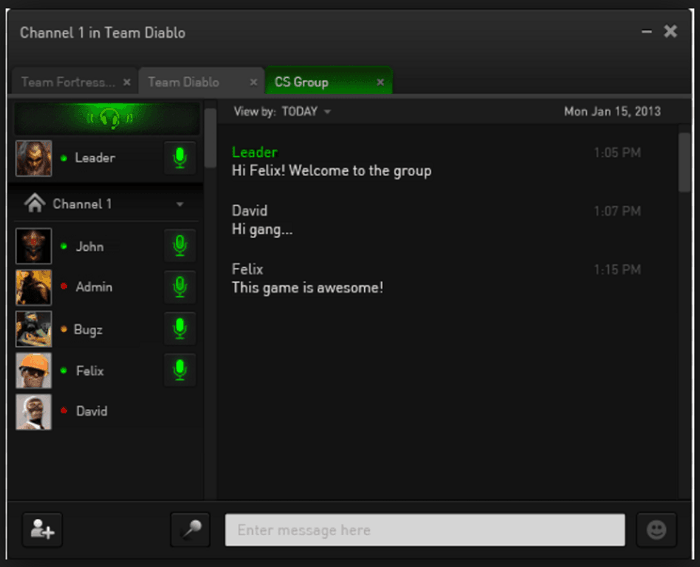Toggle the Leader microphone button

coord(180,158)
